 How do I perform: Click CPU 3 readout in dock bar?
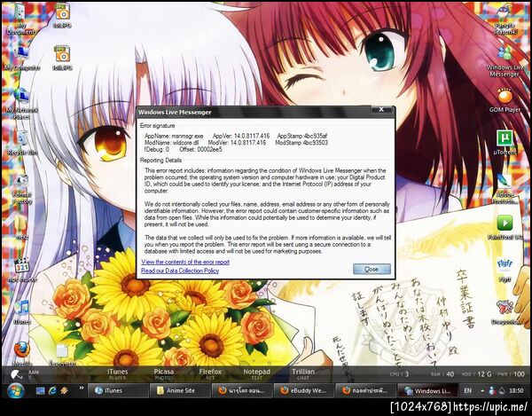click(x=399, y=374)
